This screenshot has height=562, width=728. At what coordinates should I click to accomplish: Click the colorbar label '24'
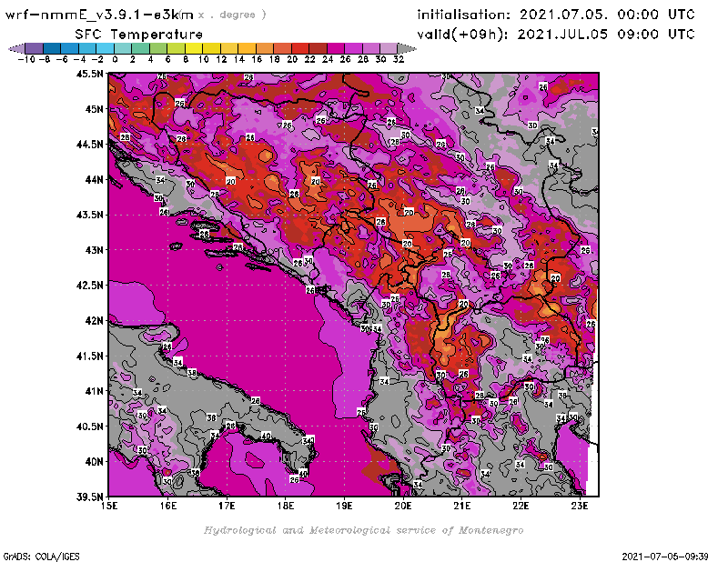pyautogui.click(x=328, y=59)
